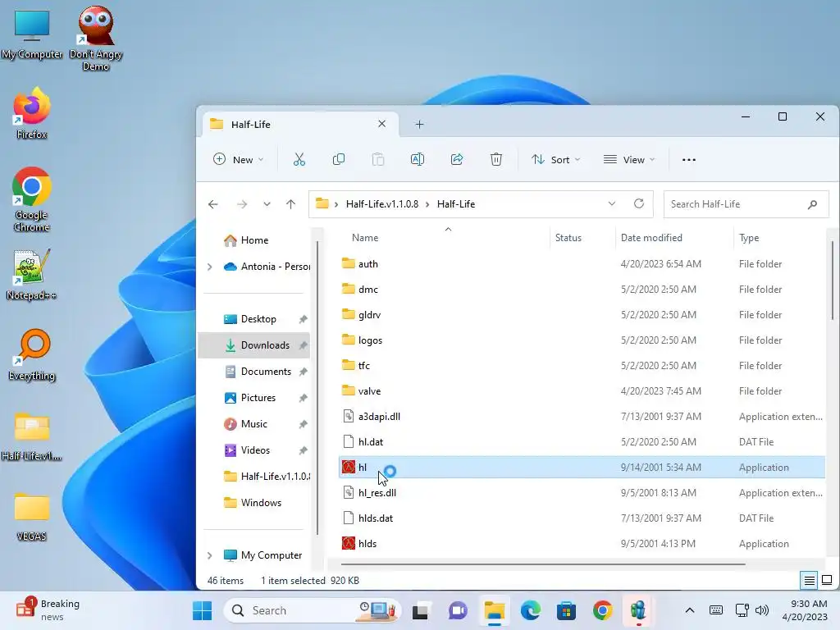
Task: Go back with the left arrow button
Action: click(213, 204)
